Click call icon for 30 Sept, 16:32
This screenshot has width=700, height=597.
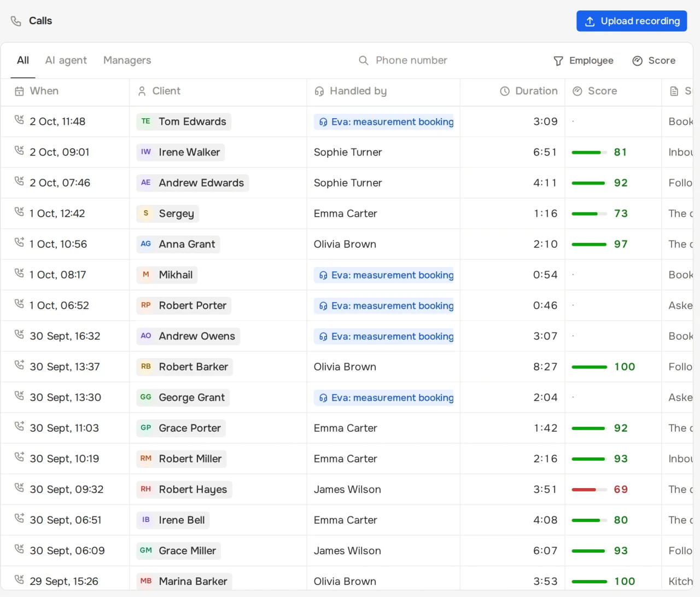(x=19, y=334)
